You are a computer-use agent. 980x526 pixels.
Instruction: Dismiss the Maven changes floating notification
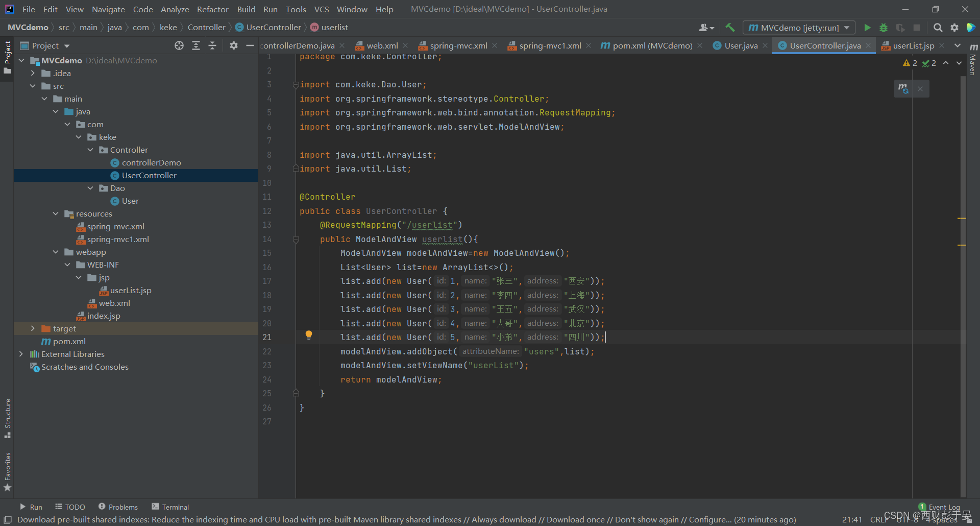920,89
